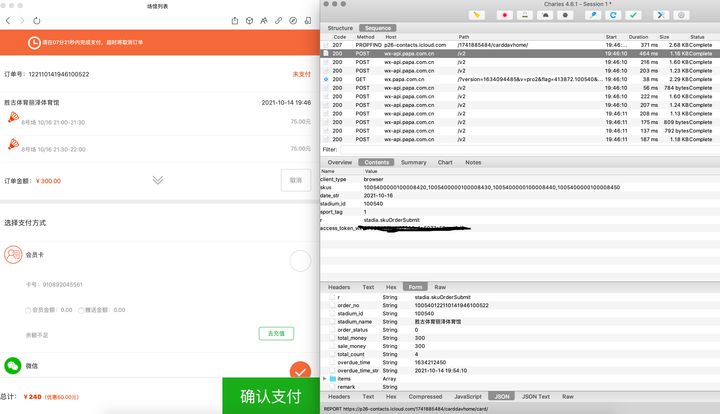Toggle throttling with the turtle icon
This screenshot has height=414, width=720.
(545, 15)
